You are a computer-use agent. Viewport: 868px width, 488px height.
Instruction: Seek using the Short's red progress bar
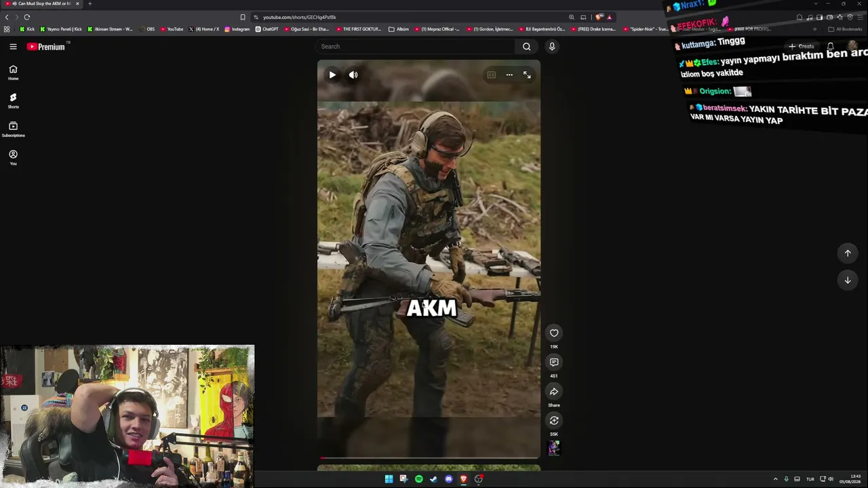coord(429,458)
